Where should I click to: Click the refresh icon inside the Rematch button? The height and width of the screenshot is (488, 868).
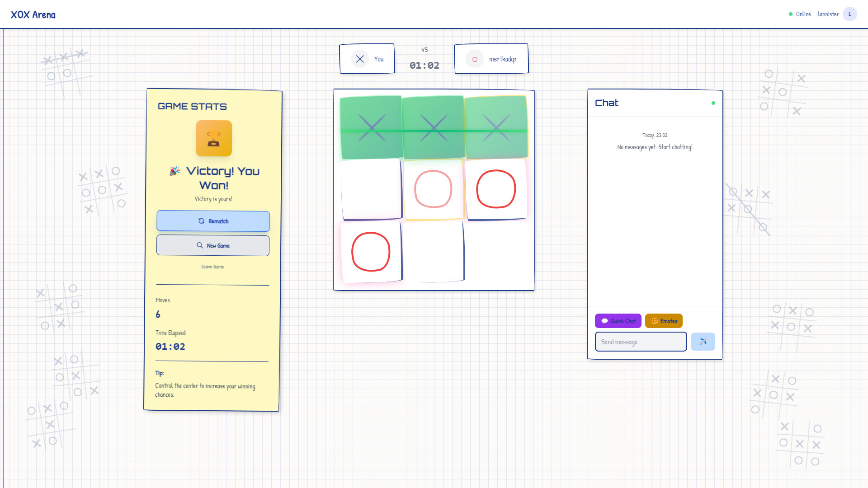pos(201,221)
